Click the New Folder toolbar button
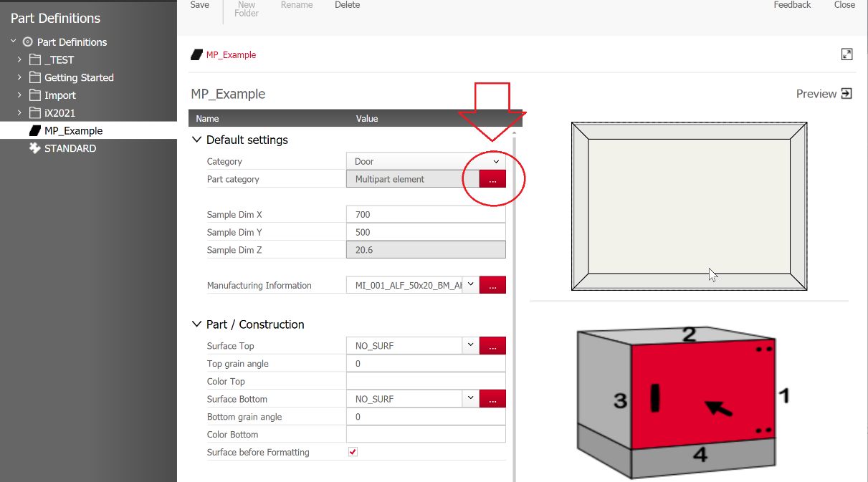Image resolution: width=868 pixels, height=482 pixels. [x=247, y=9]
